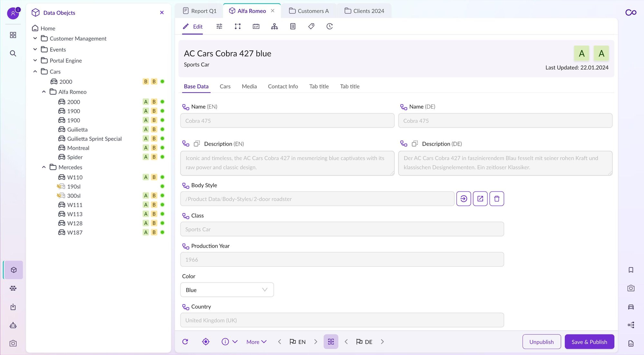Collapse the Alfa Romeo folder in tree
Image resolution: width=644 pixels, height=355 pixels.
[44, 92]
